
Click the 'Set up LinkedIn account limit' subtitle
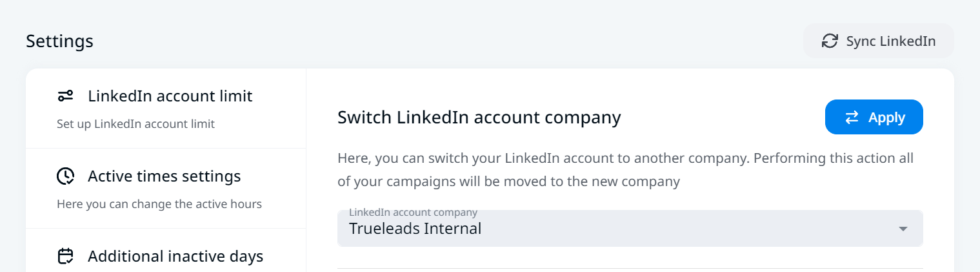click(x=135, y=124)
